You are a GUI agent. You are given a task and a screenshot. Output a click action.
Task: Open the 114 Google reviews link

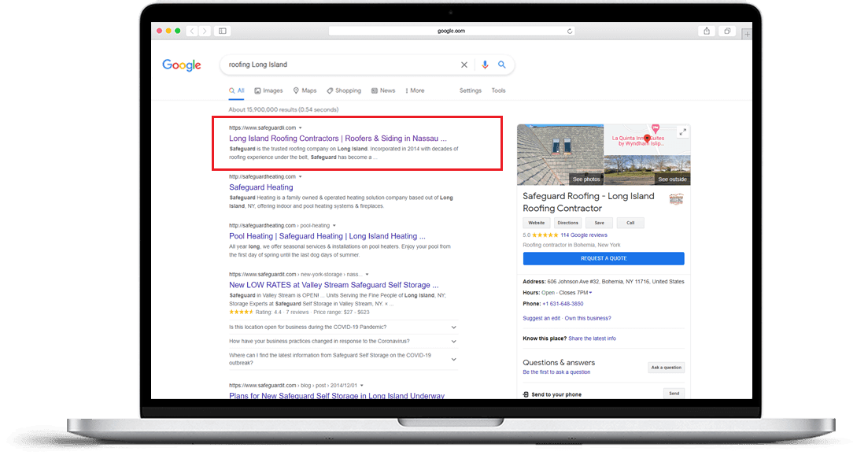tap(583, 235)
